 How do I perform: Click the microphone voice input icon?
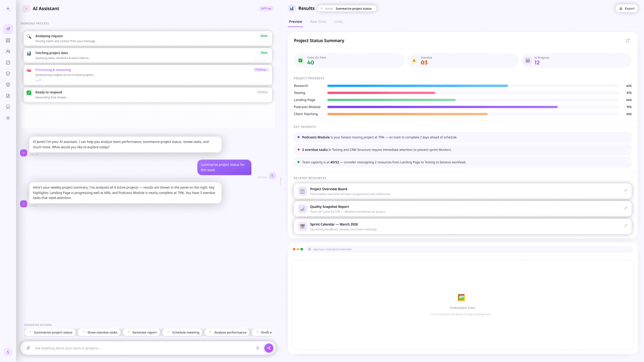(x=258, y=348)
